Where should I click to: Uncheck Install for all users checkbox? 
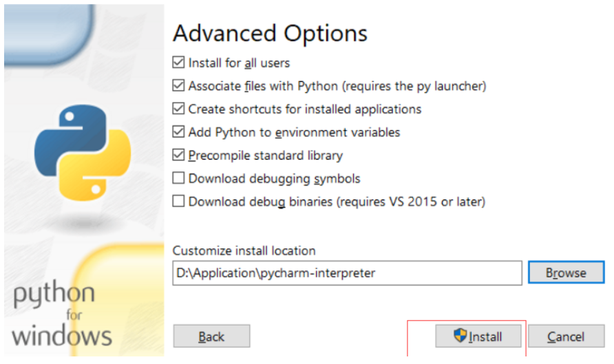pos(178,62)
